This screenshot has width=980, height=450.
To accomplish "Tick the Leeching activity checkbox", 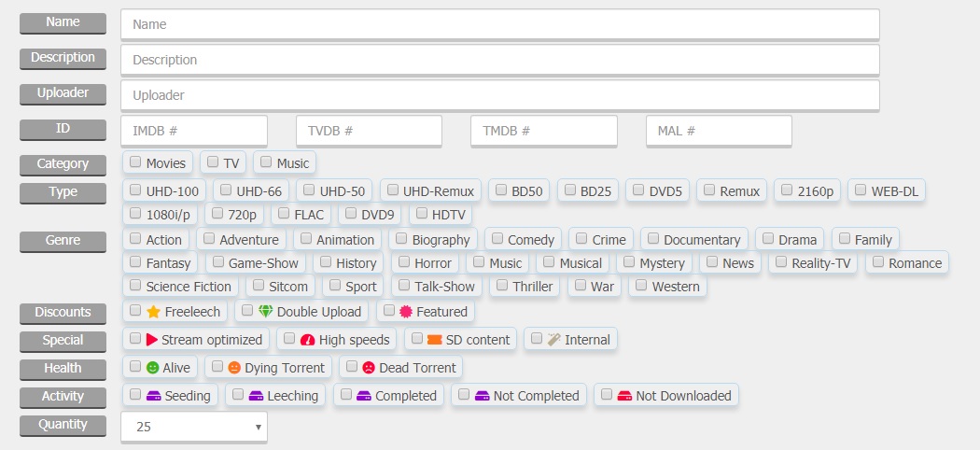I will 237,394.
